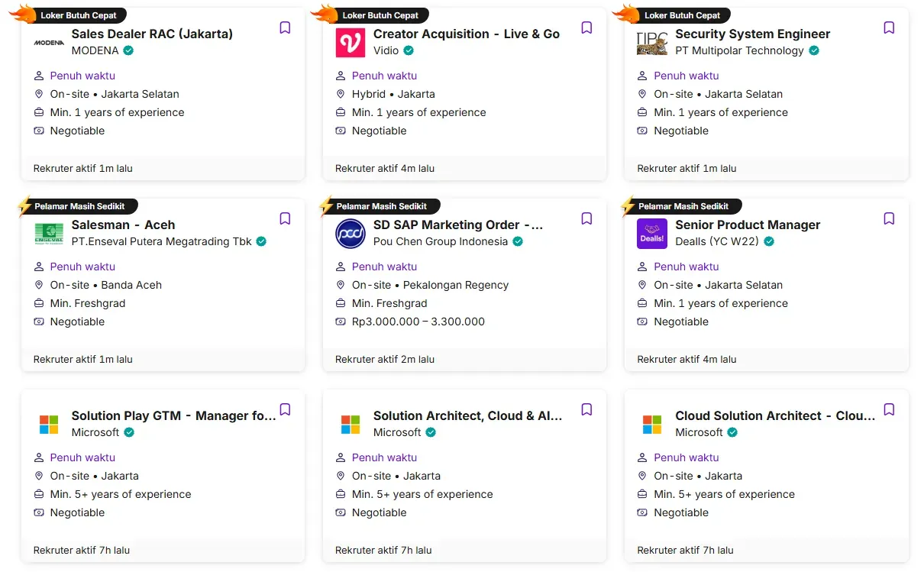Open Solution Architect, Cloud & AI listing

point(467,415)
